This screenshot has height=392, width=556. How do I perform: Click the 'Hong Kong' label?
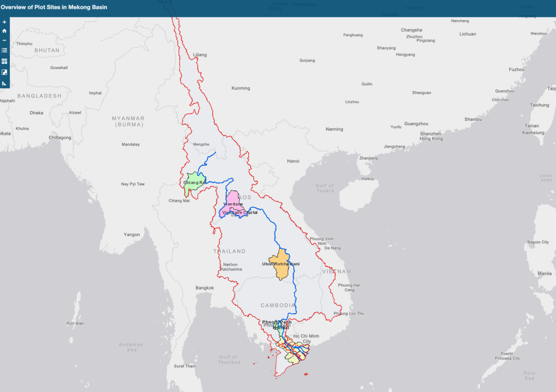[431, 138]
